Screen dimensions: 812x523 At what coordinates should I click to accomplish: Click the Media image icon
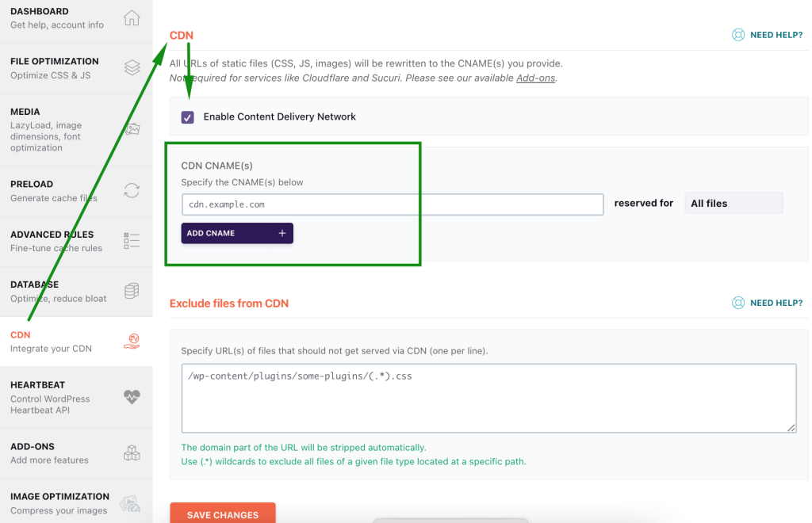pos(132,128)
